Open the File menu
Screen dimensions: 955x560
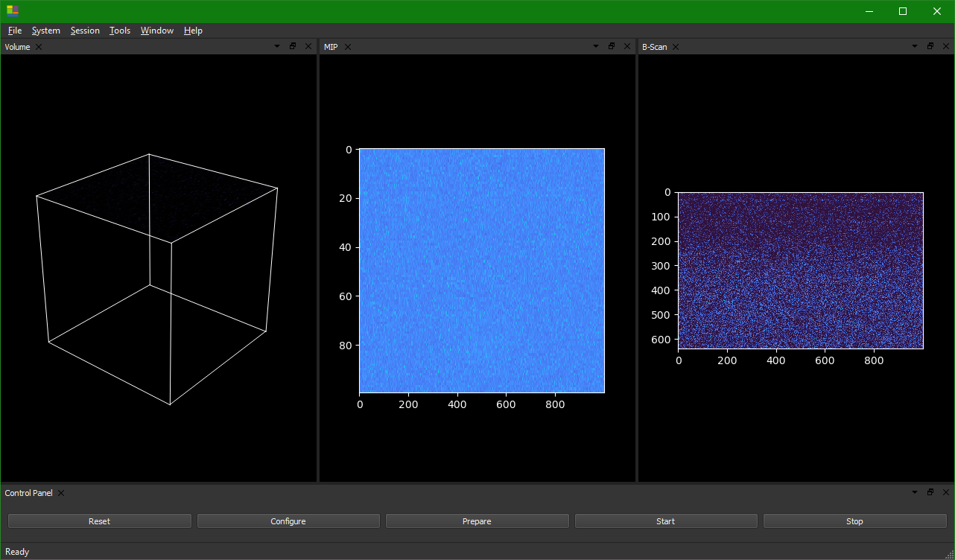(14, 31)
